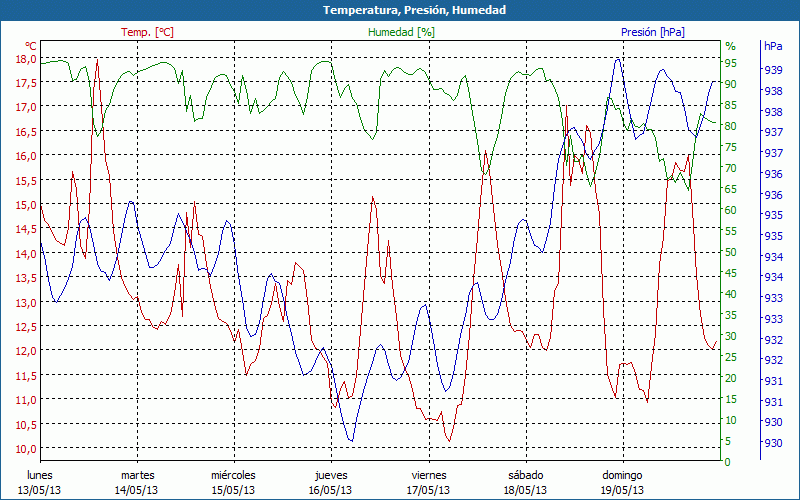Viewport: 800px width, 500px height.
Task: Click the ºC unit label on left axis
Action: click(x=30, y=46)
